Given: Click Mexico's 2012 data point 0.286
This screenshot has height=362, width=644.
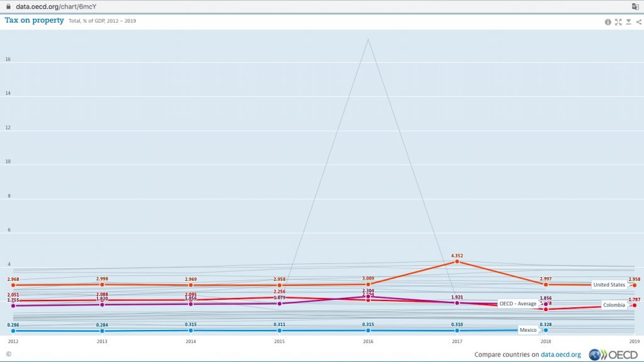Looking at the screenshot, I should coord(13,331).
